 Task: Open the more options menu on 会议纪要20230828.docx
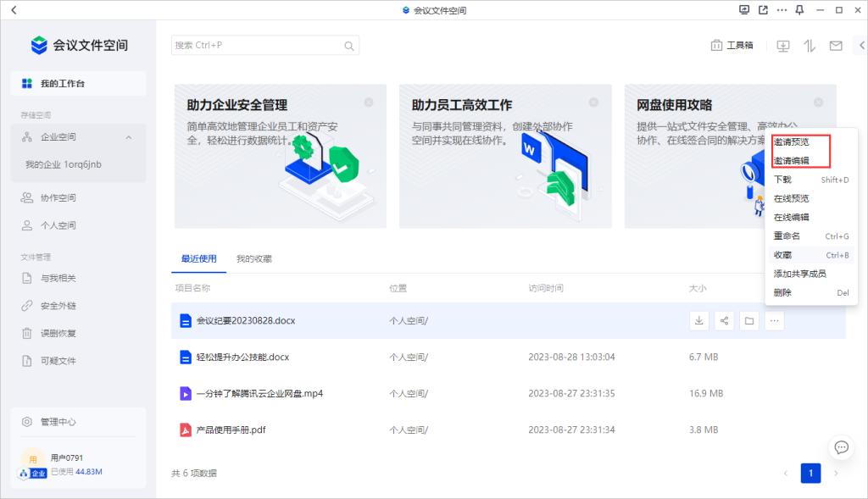pos(774,320)
